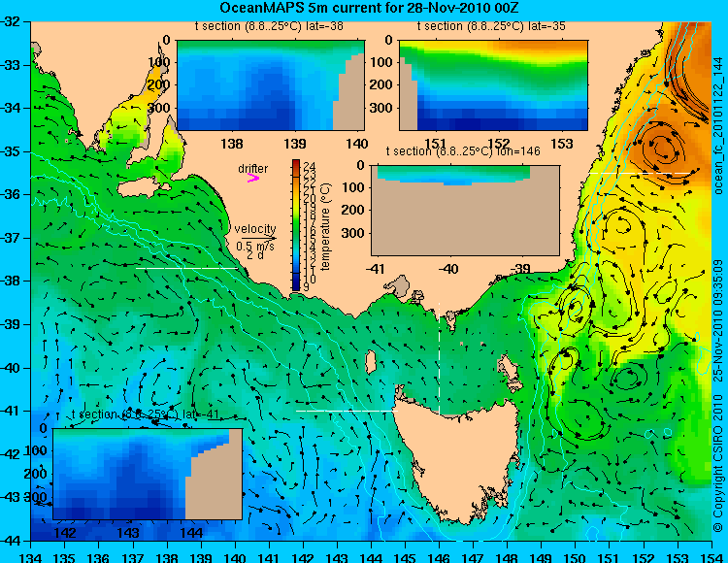The height and width of the screenshot is (563, 728).
Task: Click main longitude axis label '136'
Action: click(x=99, y=557)
